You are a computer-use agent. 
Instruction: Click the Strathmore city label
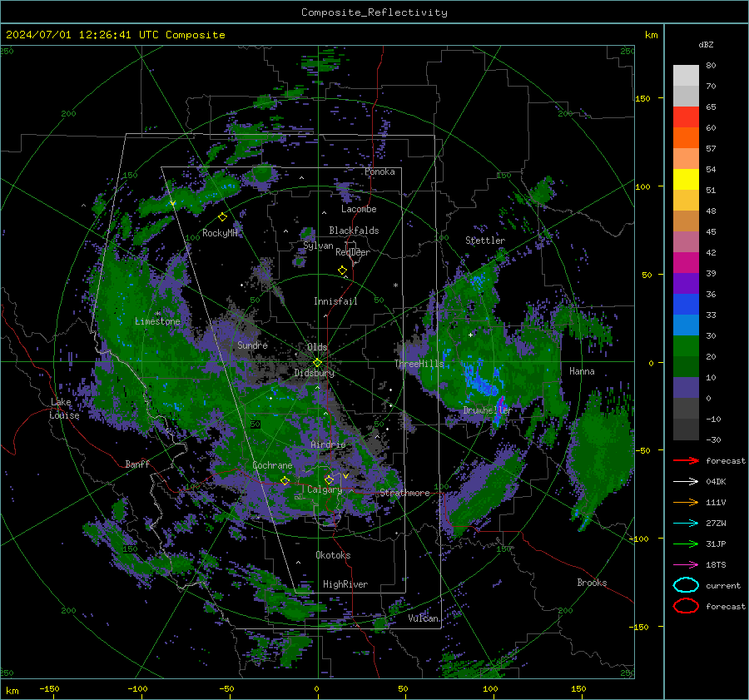click(404, 493)
